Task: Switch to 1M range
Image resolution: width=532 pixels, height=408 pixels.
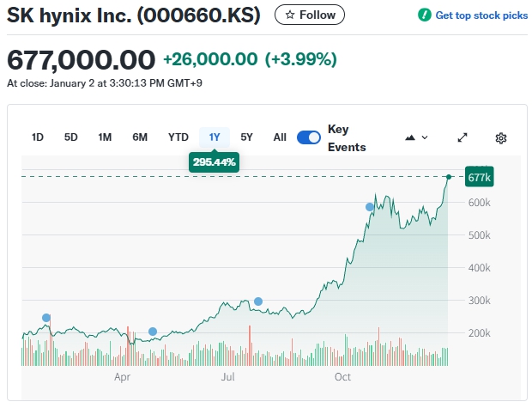Action: tap(105, 137)
